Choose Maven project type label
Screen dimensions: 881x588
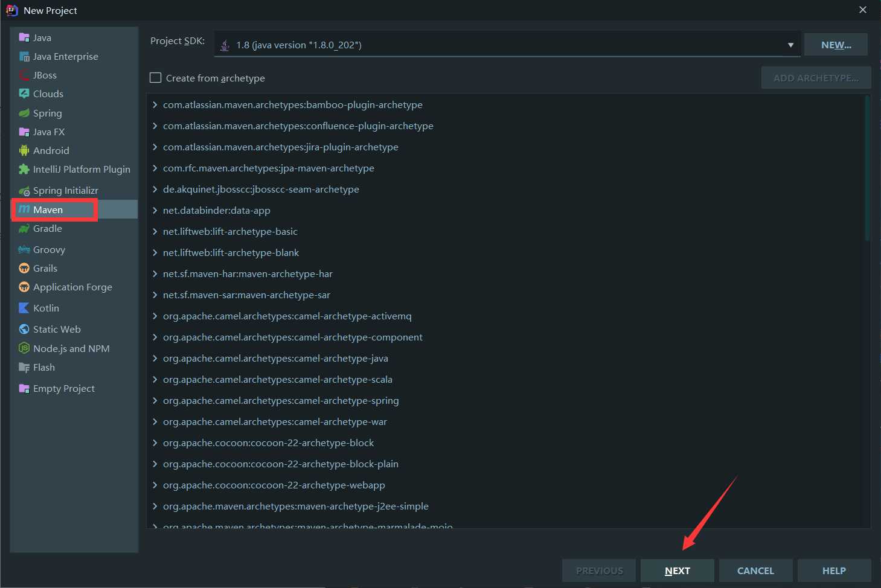(x=48, y=209)
